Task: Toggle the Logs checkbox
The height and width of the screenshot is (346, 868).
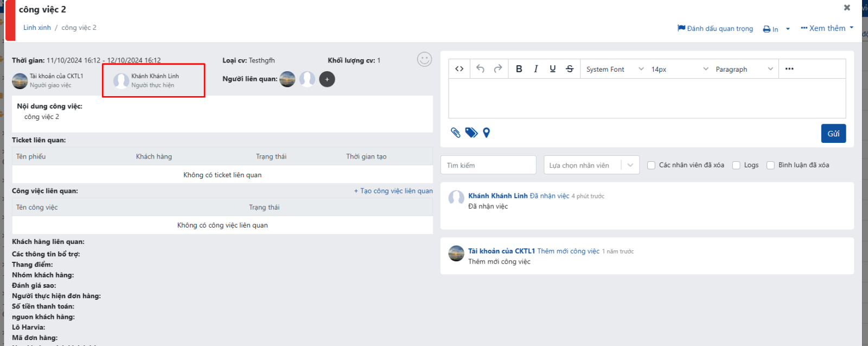Action: pyautogui.click(x=736, y=165)
